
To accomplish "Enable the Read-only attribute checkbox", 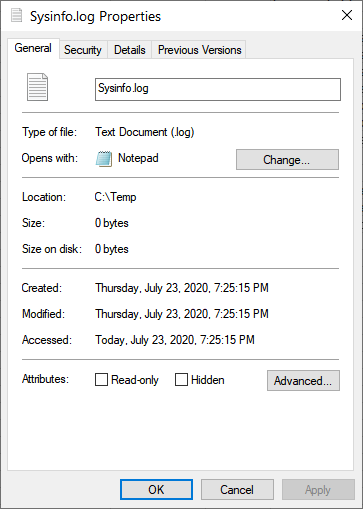I will (x=101, y=380).
